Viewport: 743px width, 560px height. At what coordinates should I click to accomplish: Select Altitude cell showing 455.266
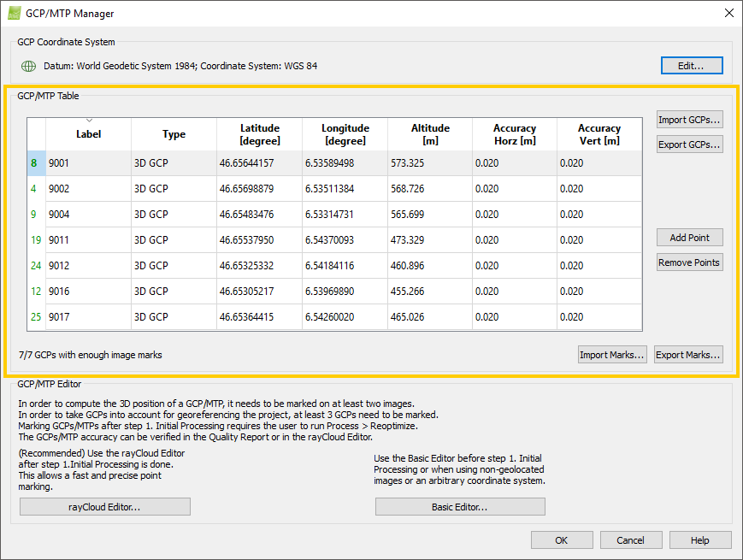tap(429, 292)
